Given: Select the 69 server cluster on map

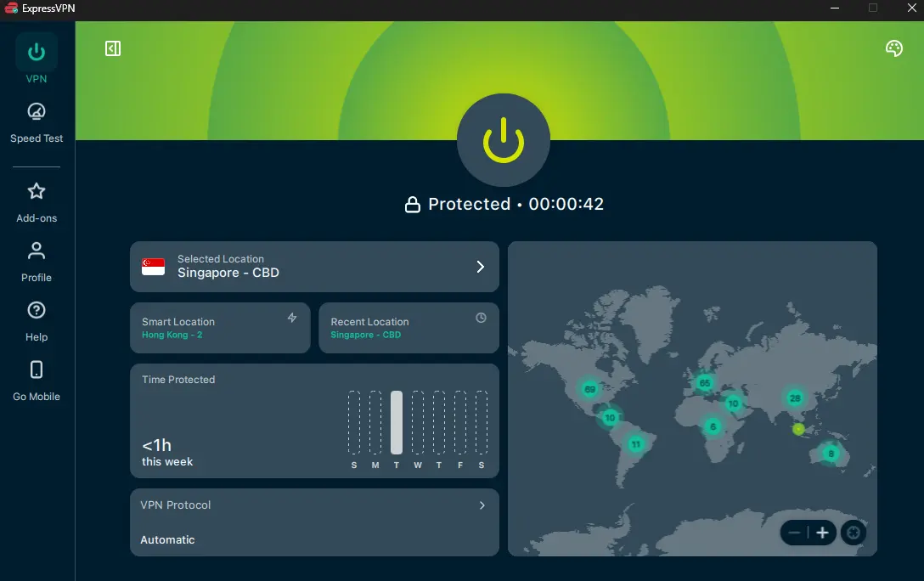Looking at the screenshot, I should pos(590,389).
